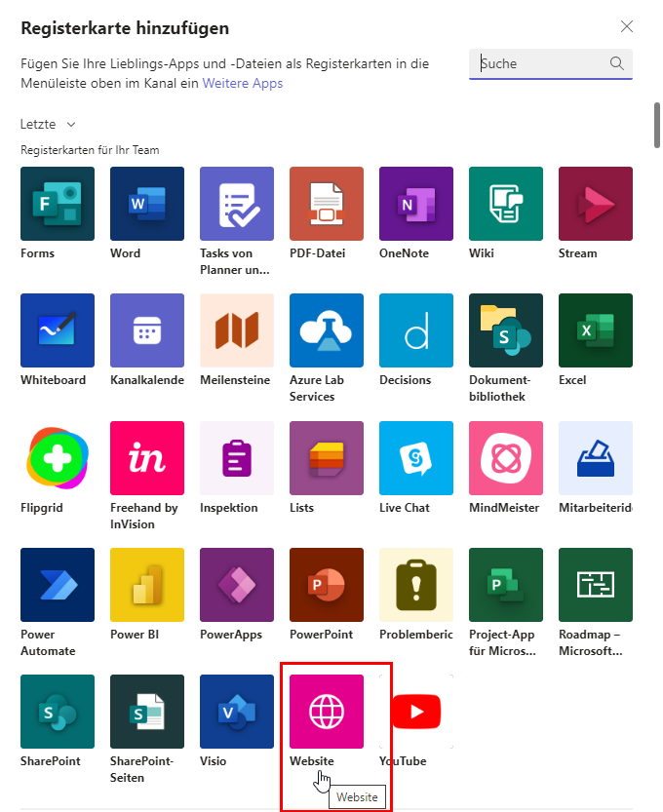Open the Weitere Apps link

tap(243, 83)
